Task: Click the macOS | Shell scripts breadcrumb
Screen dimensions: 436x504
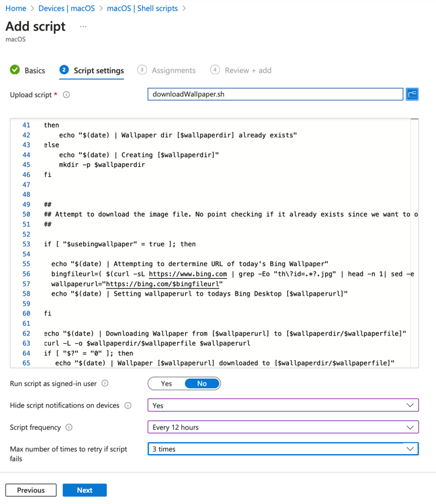Action: coord(142,8)
